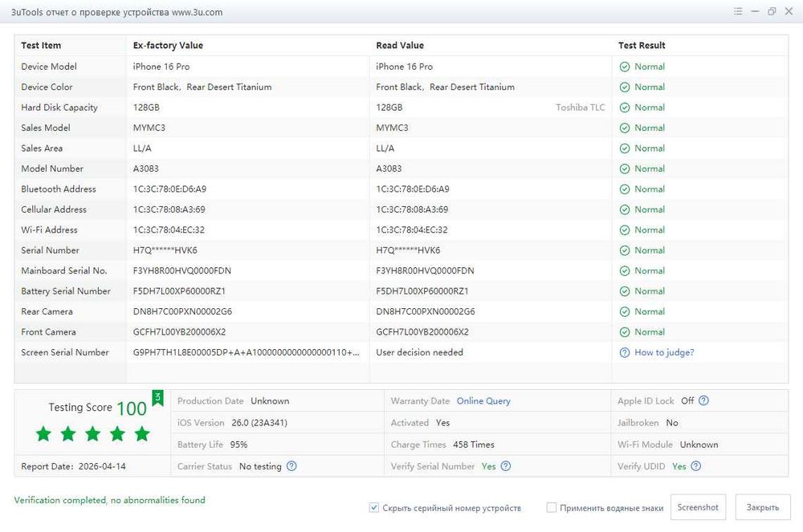Click the iOS Version 26.0 (23A341) value
The image size is (803, 532).
click(259, 423)
